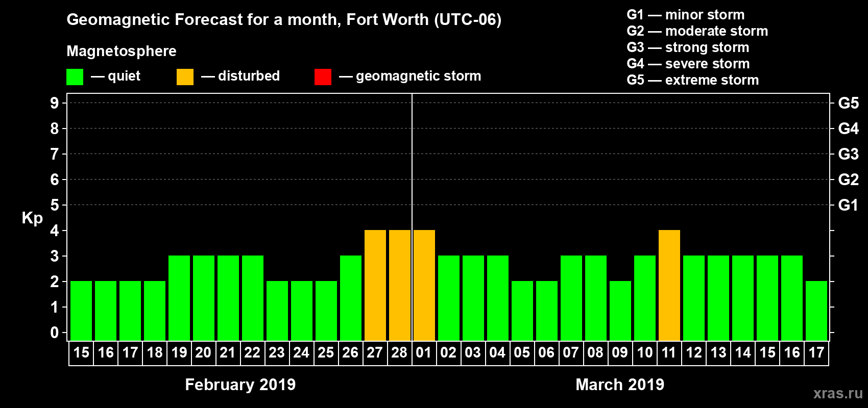Click the February 15 green bar
This screenshot has height=408, width=868.
(81, 311)
